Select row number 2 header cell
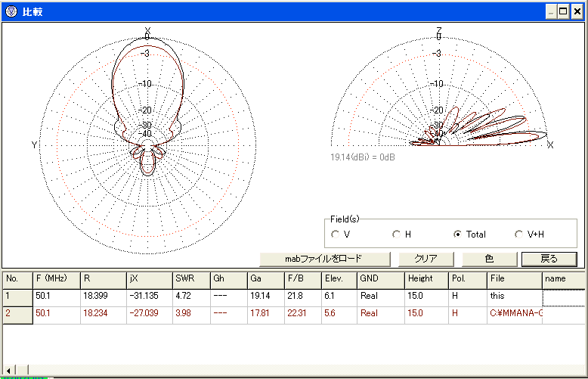 pos(17,315)
